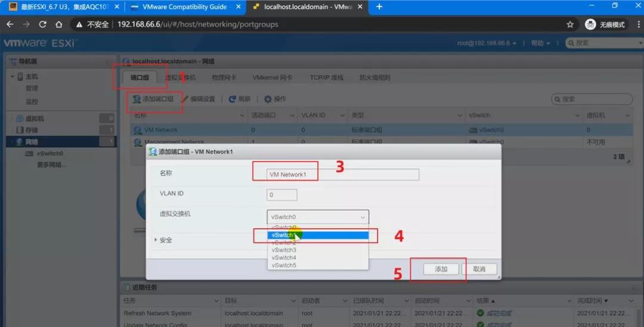This screenshot has height=327, width=644.
Task: Choose vSwitch3 from dropdown list
Action: pos(318,250)
